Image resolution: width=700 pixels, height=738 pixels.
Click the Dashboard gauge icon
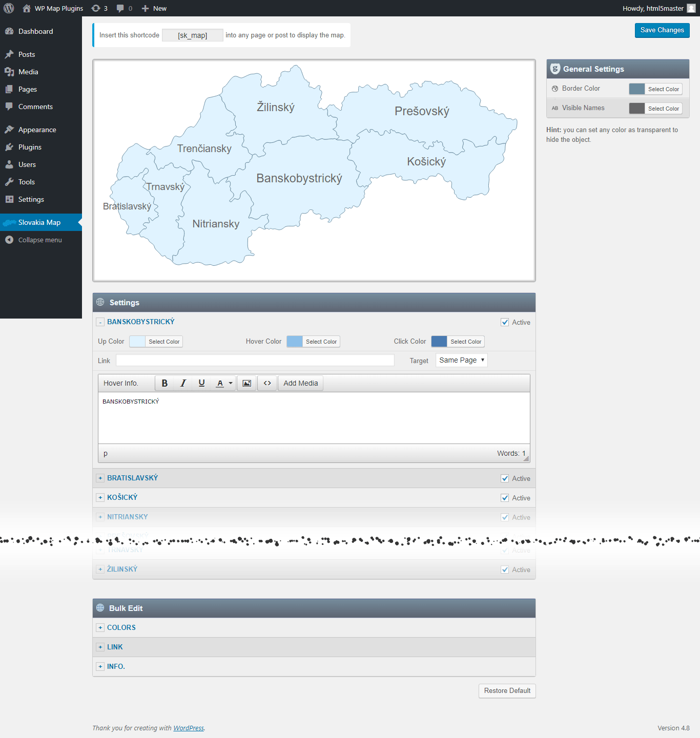pyautogui.click(x=9, y=31)
